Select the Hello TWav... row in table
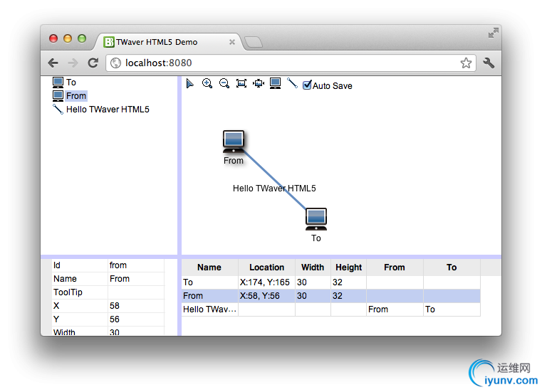This screenshot has width=542, height=392. click(x=330, y=309)
